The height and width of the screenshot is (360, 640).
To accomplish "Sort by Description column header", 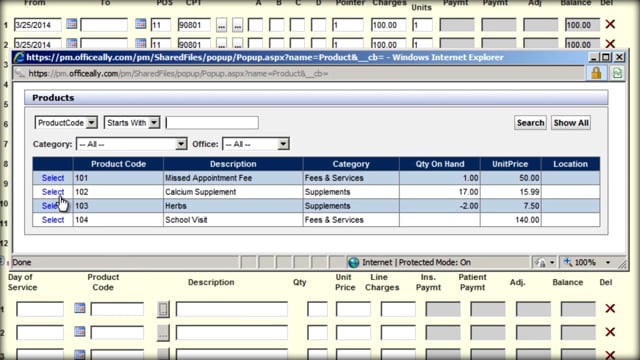I will [233, 164].
